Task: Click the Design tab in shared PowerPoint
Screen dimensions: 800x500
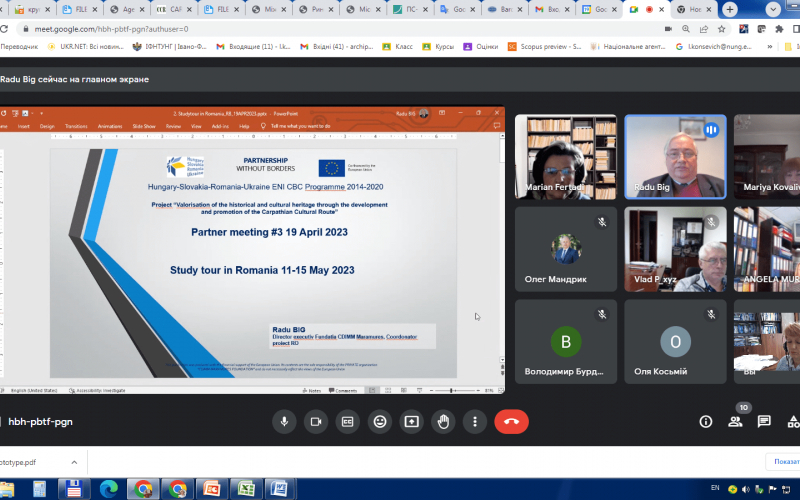Action: coord(47,126)
